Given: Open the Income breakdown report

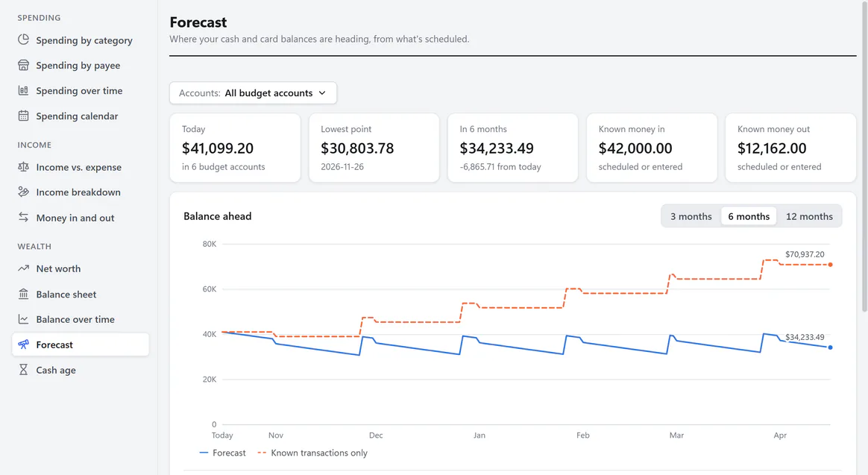Looking at the screenshot, I should (x=81, y=192).
